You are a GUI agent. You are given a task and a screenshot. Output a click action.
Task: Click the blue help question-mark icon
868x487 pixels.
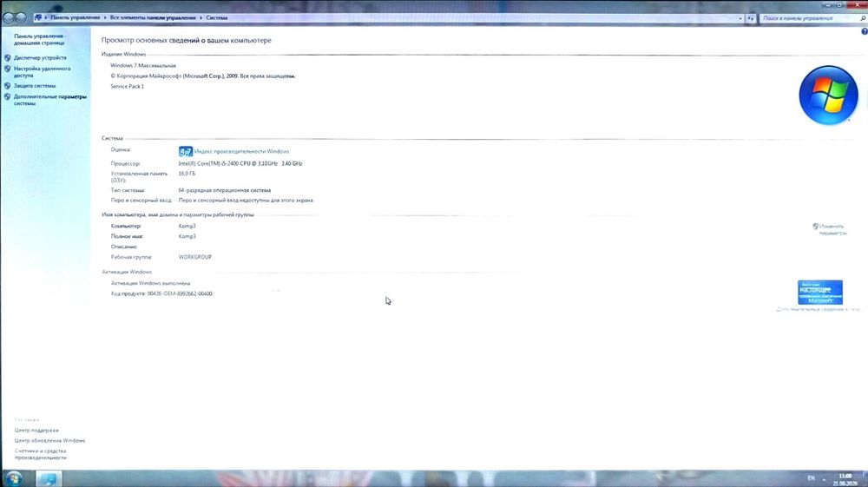pyautogui.click(x=865, y=31)
